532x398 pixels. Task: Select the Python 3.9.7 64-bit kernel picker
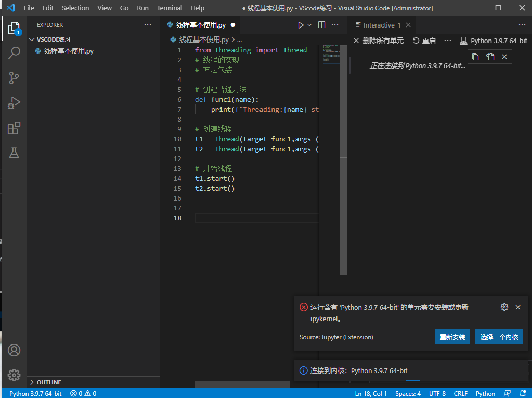[x=494, y=41]
